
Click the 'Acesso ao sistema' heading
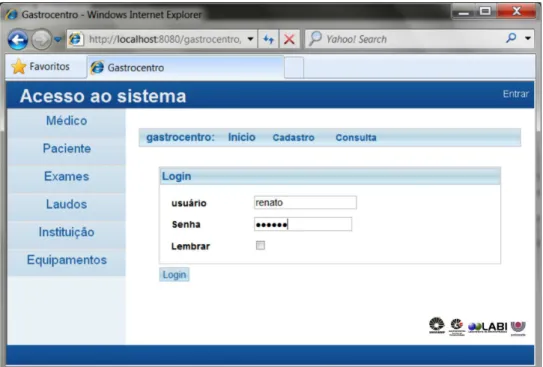pyautogui.click(x=103, y=96)
